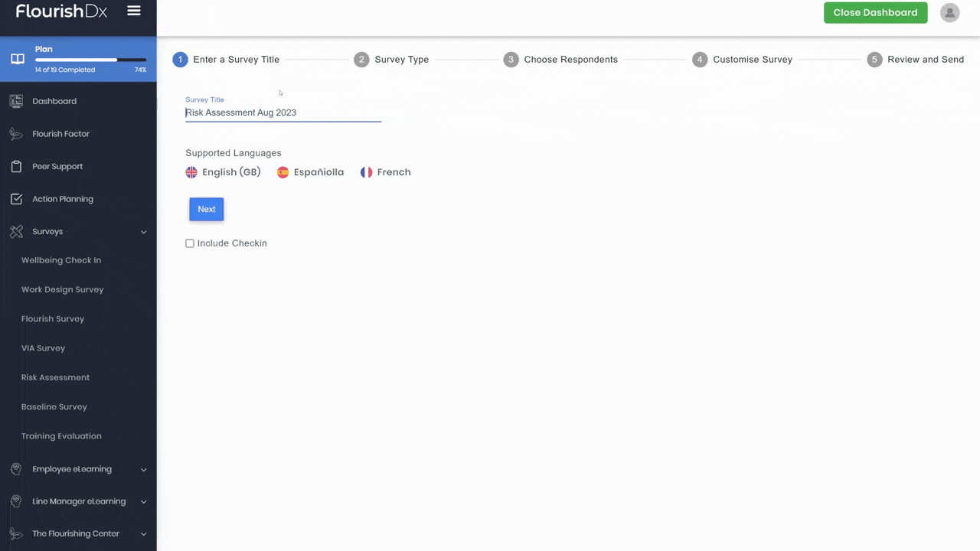The image size is (980, 551).
Task: Click the Line Manager eLearning icon
Action: click(16, 501)
